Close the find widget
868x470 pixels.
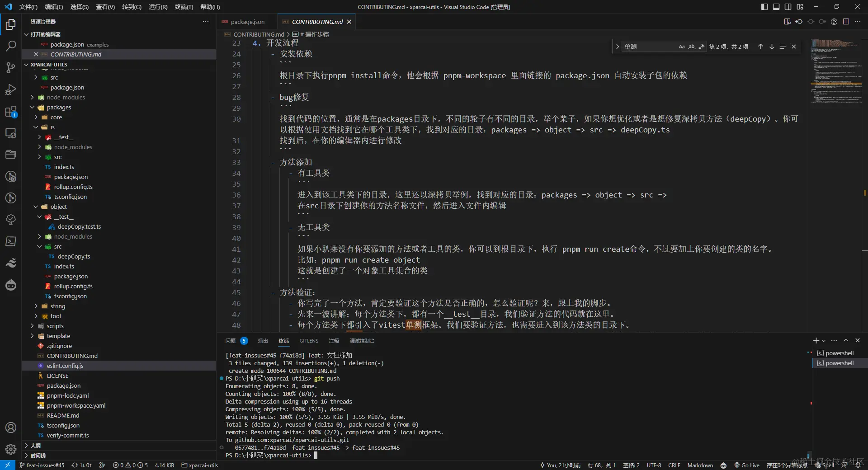pos(794,47)
